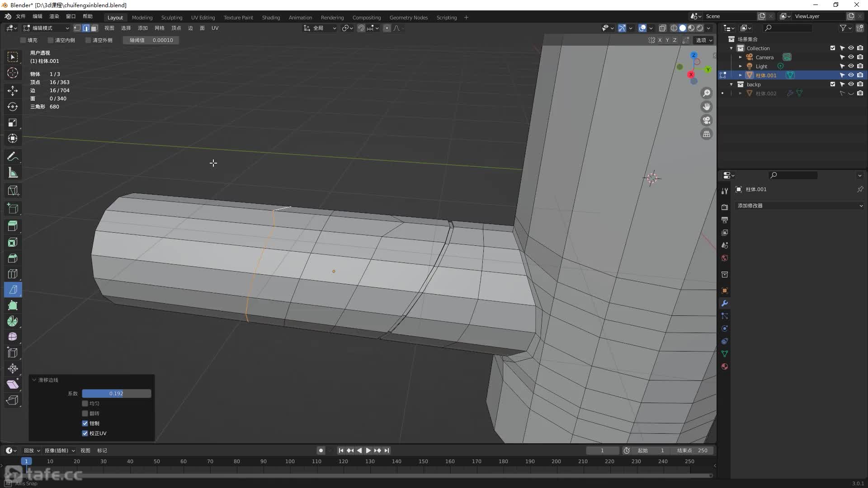Open the 渲染 menu
Screen dimensions: 868x488
(x=54, y=16)
